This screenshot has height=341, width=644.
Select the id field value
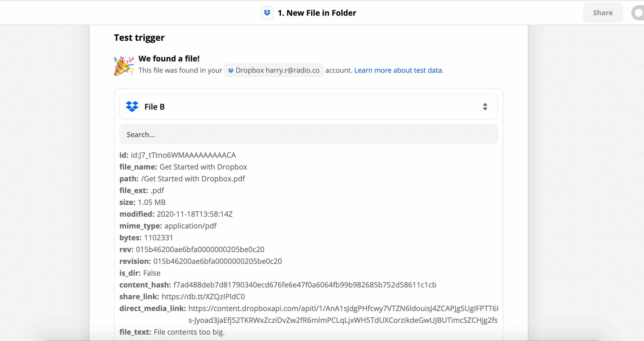pos(183,155)
